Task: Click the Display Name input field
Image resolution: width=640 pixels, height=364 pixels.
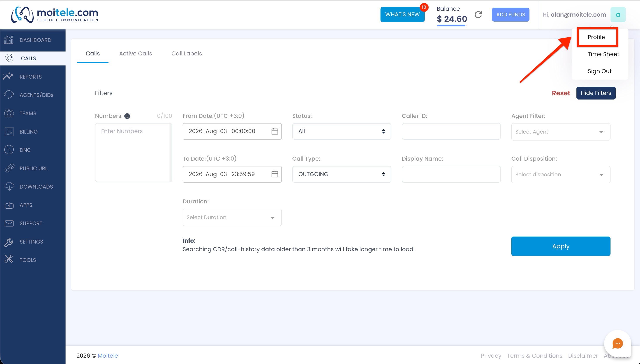Action: click(451, 174)
